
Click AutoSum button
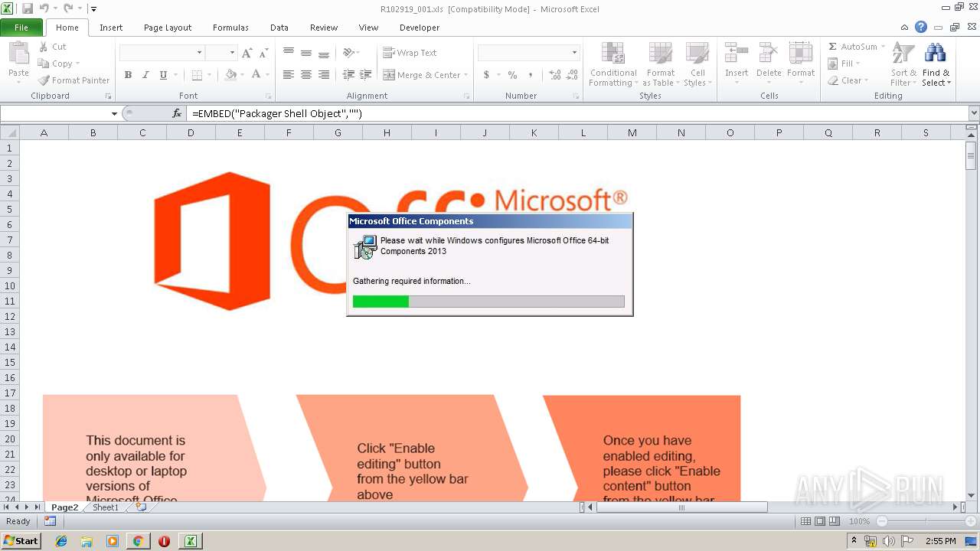852,47
